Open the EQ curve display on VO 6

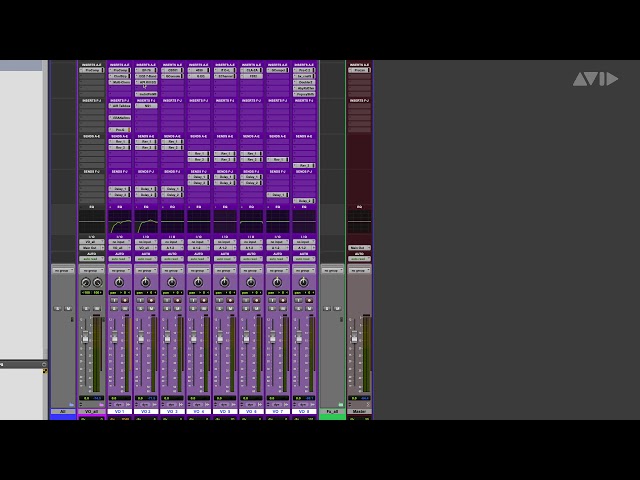click(x=251, y=222)
